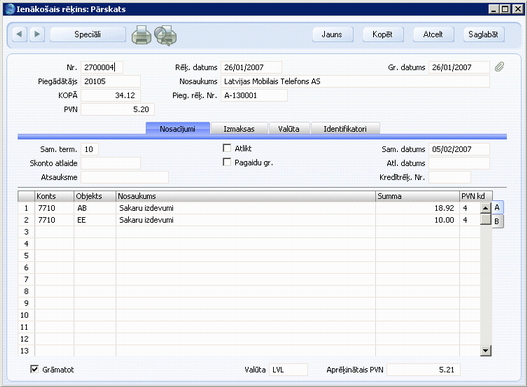
Task: Click the Summa column header
Action: click(x=417, y=196)
